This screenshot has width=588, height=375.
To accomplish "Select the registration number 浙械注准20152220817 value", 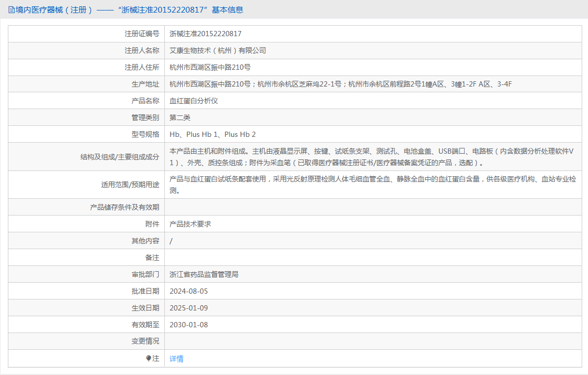I will [x=205, y=34].
